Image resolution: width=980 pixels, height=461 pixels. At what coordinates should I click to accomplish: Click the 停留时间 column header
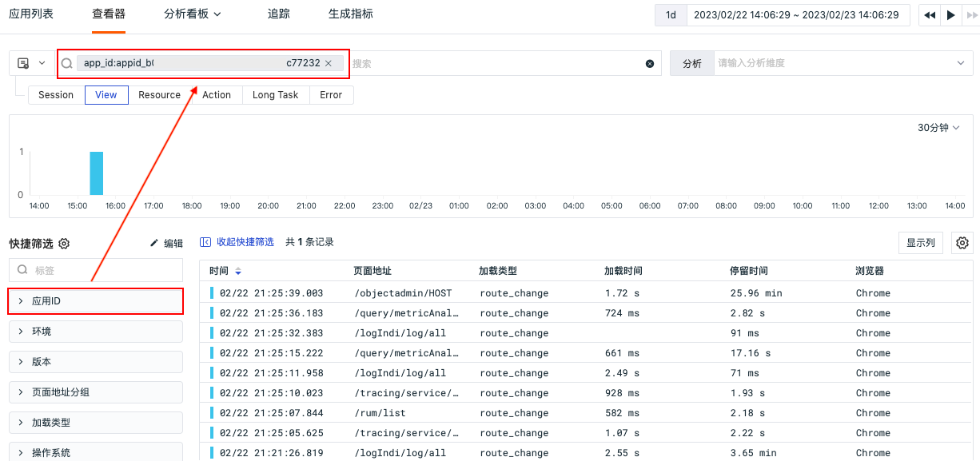pyautogui.click(x=749, y=271)
